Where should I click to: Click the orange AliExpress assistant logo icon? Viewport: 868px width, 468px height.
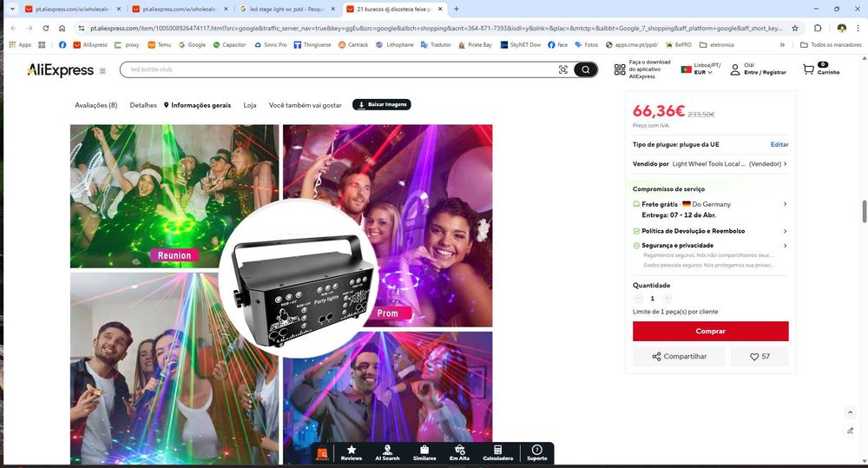pos(322,453)
